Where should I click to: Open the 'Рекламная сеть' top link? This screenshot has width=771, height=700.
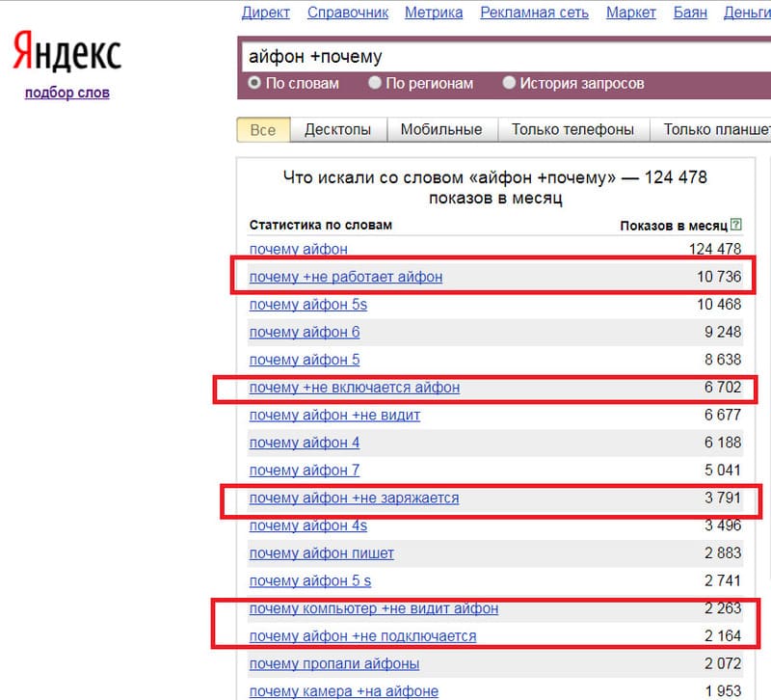(534, 13)
